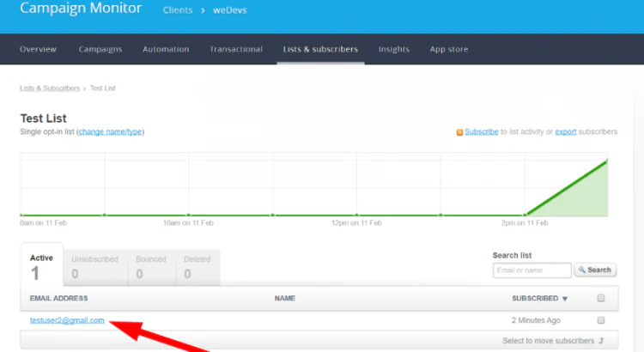The image size is (644, 352).
Task: Select the Active subscribers tab
Action: [x=42, y=265]
